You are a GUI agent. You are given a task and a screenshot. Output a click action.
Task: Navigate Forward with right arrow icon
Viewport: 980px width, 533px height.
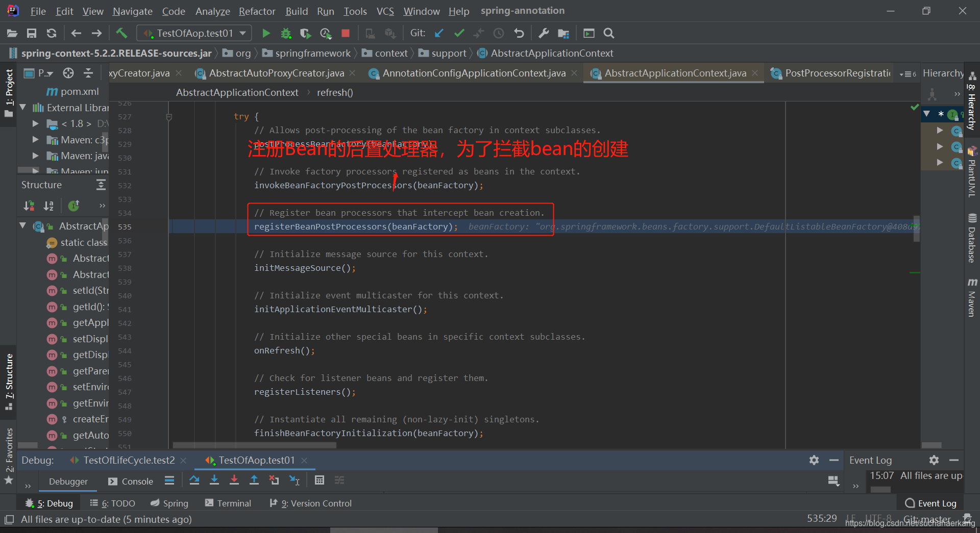click(96, 33)
